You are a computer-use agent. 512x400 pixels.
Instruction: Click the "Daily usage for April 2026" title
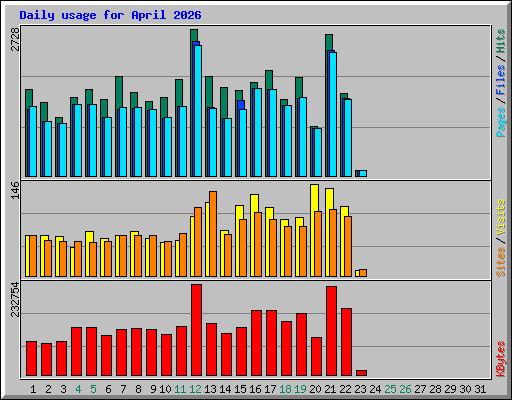click(x=110, y=15)
